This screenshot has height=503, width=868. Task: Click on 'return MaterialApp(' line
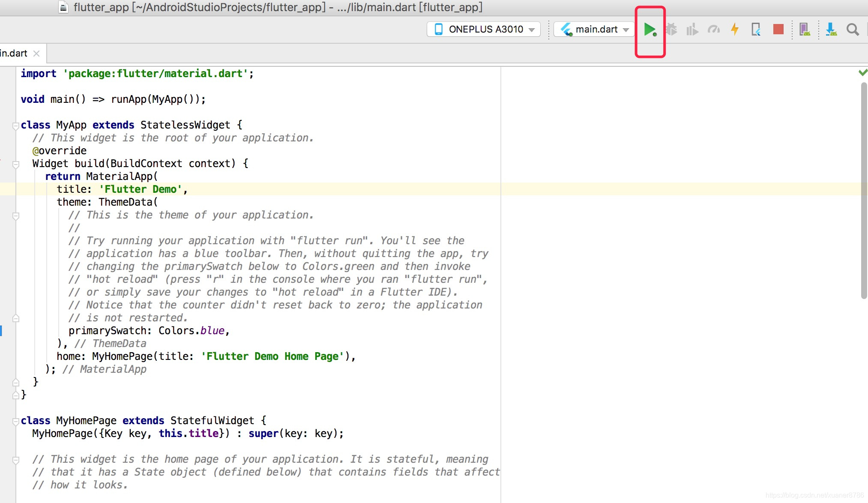pyautogui.click(x=102, y=177)
